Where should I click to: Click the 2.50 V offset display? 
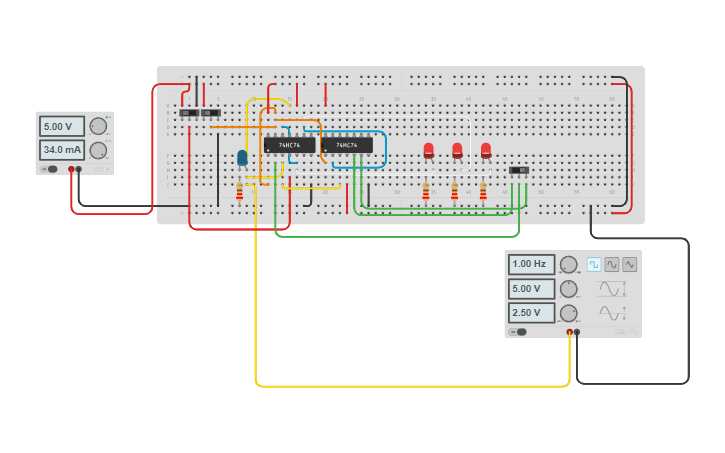pyautogui.click(x=532, y=313)
